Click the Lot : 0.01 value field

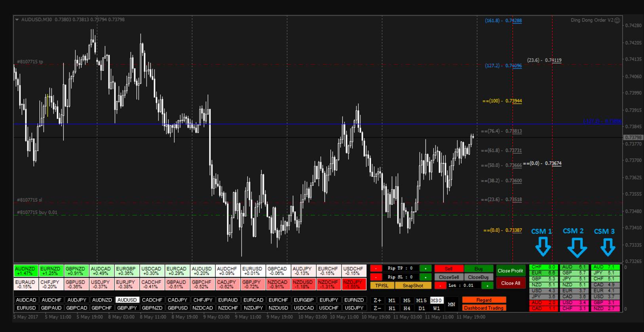coord(464,285)
